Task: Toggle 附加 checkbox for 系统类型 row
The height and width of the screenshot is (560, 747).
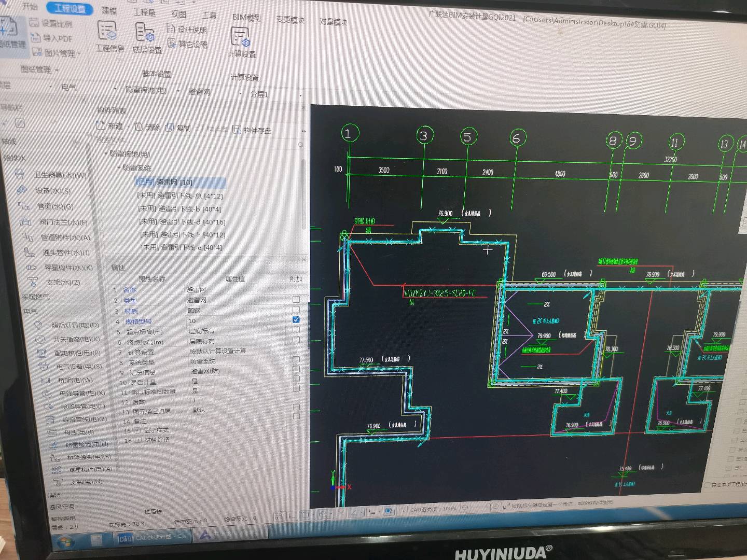Action: tap(296, 359)
